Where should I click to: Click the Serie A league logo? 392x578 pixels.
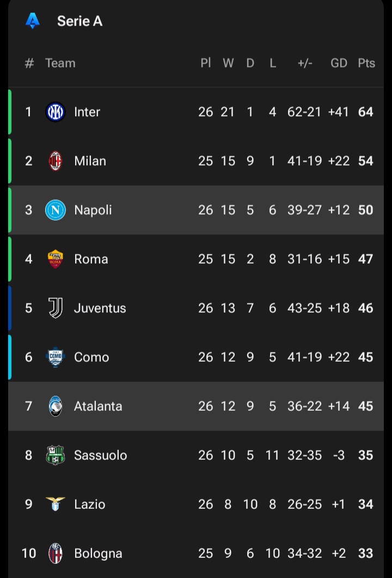tap(33, 21)
